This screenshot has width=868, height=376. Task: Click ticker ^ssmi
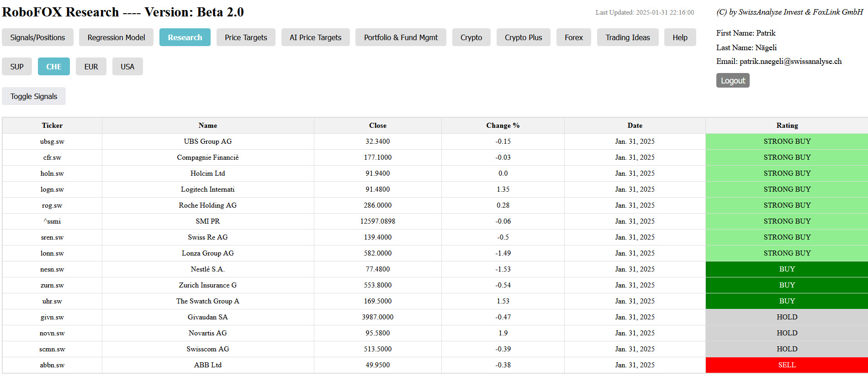pos(52,221)
